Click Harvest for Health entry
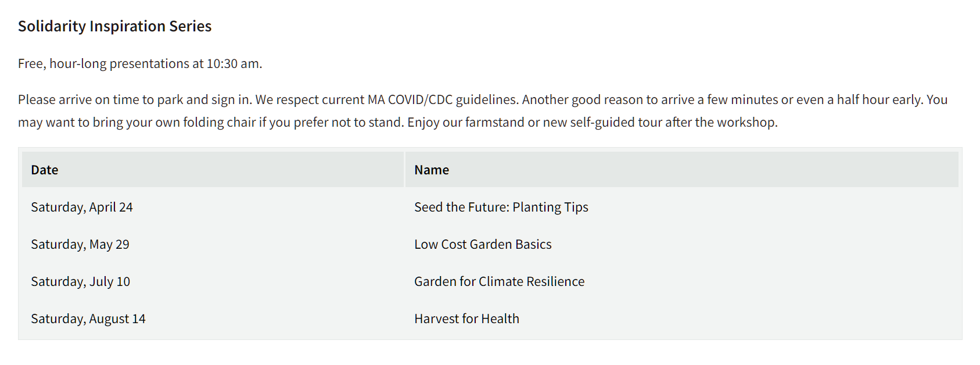The width and height of the screenshot is (980, 365). [x=466, y=319]
